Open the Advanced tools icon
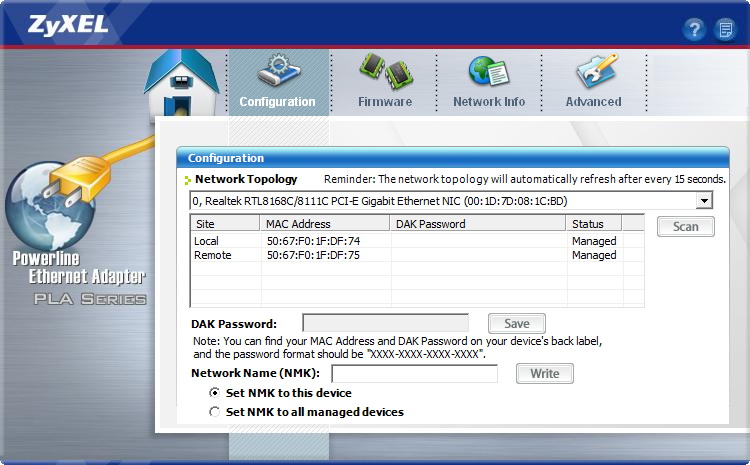The height and width of the screenshot is (465, 750). [594, 72]
